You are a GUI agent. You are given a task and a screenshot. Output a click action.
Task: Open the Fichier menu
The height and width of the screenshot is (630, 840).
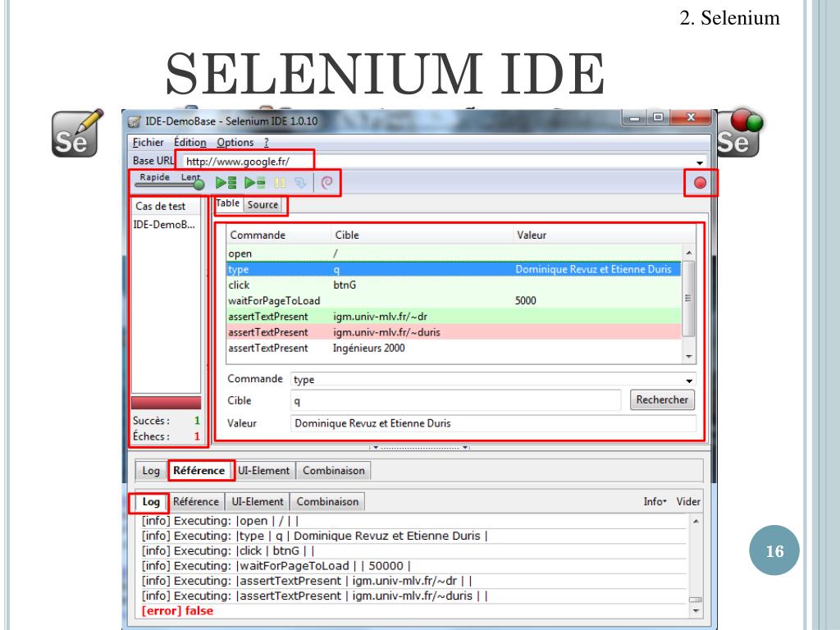pos(148,142)
